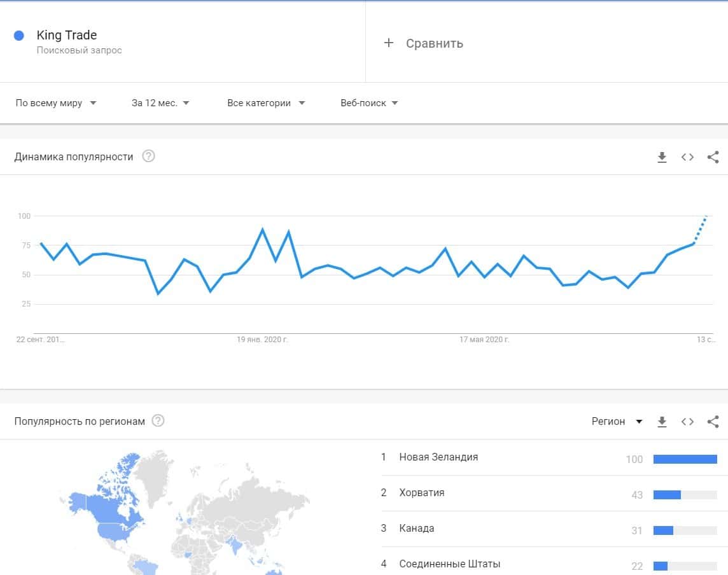728x575 pixels.
Task: Share the popularity dynamics chart
Action: [713, 157]
